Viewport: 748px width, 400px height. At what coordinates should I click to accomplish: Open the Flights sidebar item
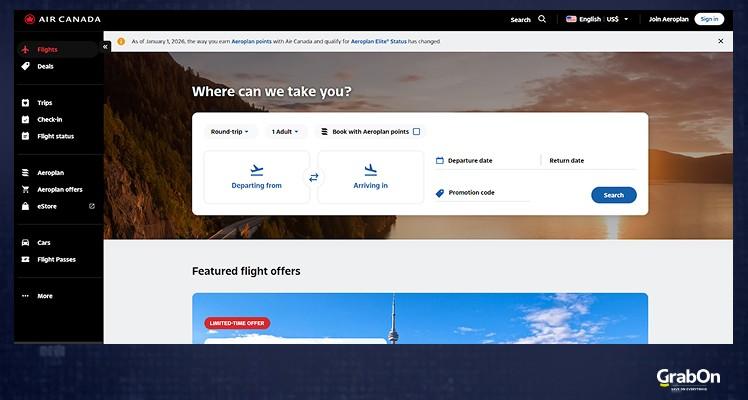(x=58, y=50)
